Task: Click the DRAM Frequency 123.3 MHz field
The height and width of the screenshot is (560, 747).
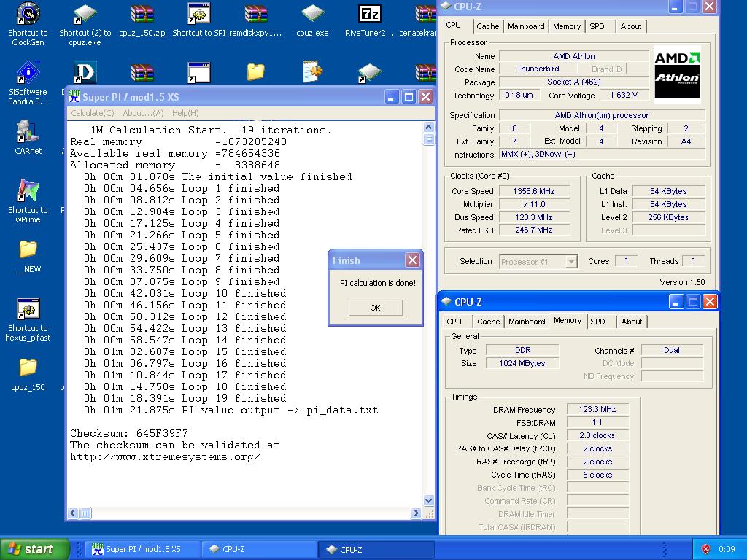Action: pyautogui.click(x=597, y=409)
